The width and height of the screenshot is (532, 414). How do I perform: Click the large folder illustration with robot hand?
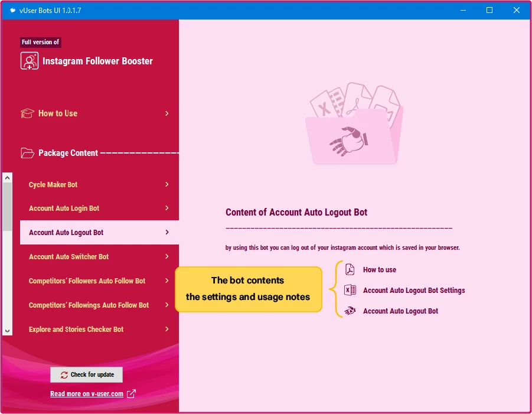click(x=354, y=123)
